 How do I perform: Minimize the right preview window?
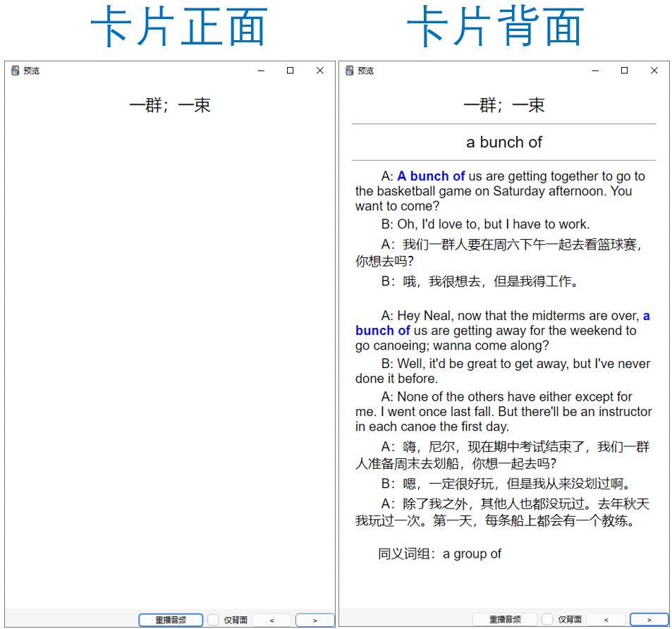tap(595, 71)
